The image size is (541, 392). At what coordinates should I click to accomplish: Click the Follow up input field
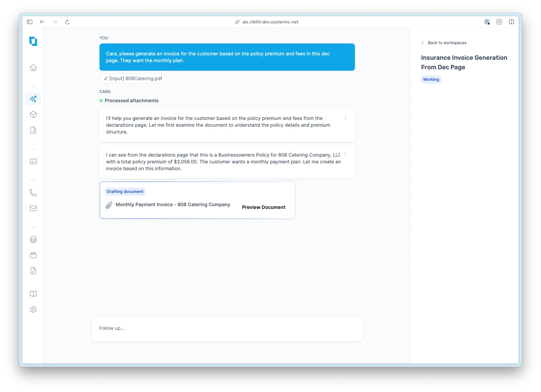tap(227, 329)
